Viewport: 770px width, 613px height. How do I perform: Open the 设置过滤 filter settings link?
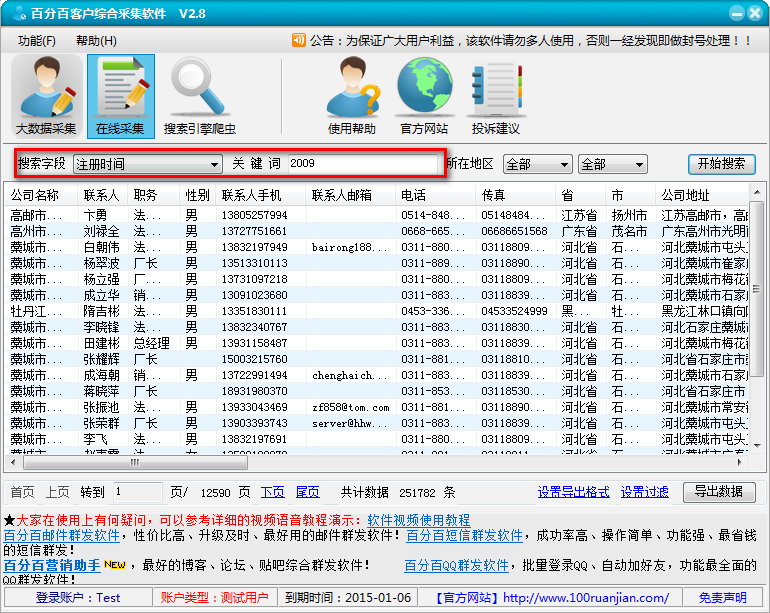pyautogui.click(x=644, y=492)
